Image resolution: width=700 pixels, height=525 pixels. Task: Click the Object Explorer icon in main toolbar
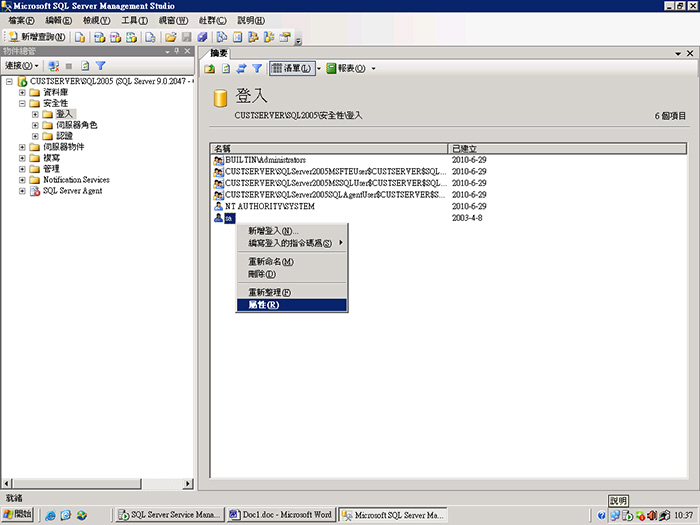point(253,37)
